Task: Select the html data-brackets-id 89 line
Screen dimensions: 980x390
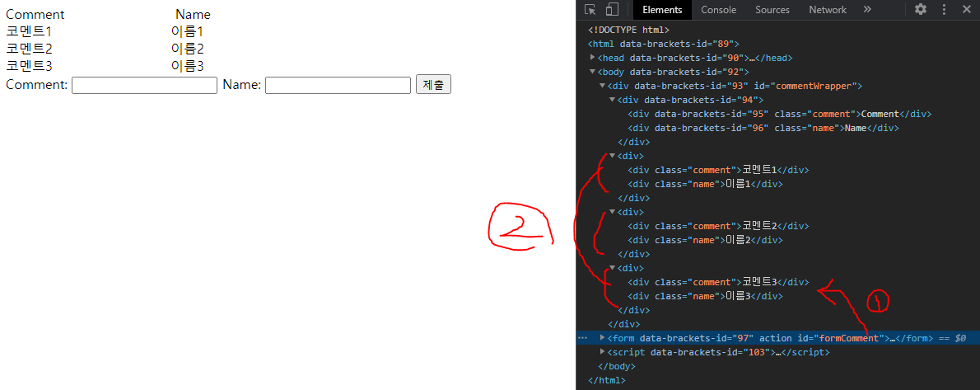Action: 664,44
